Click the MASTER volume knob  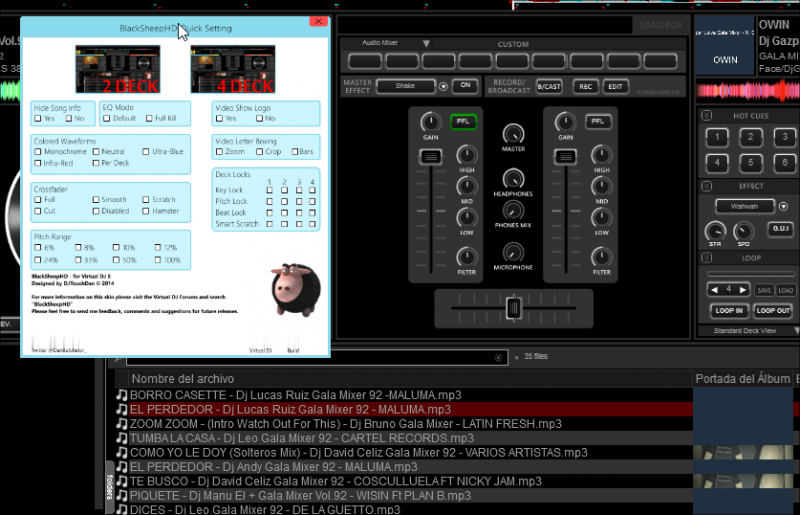point(513,134)
